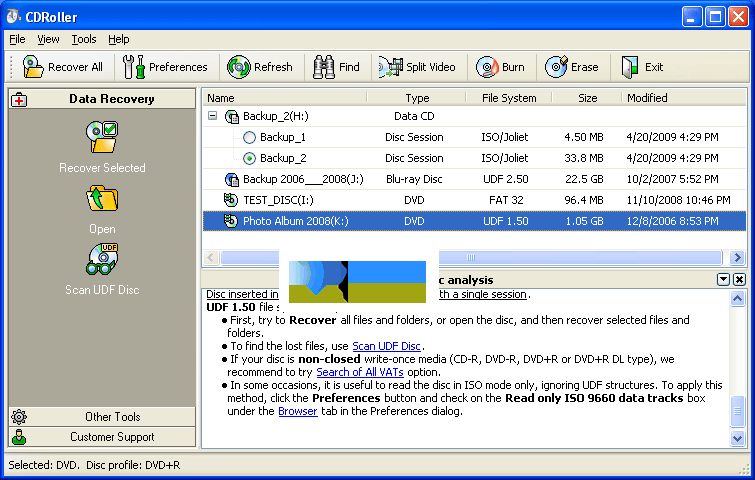Image resolution: width=755 pixels, height=480 pixels.
Task: Select the TEST_DISC(I:) row name
Action: 278,200
